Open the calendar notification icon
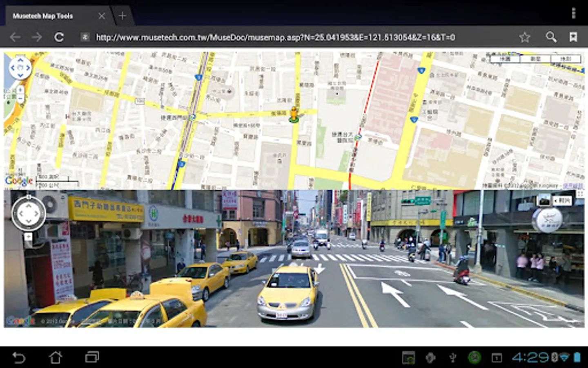This screenshot has height=368, width=588. coord(497,358)
